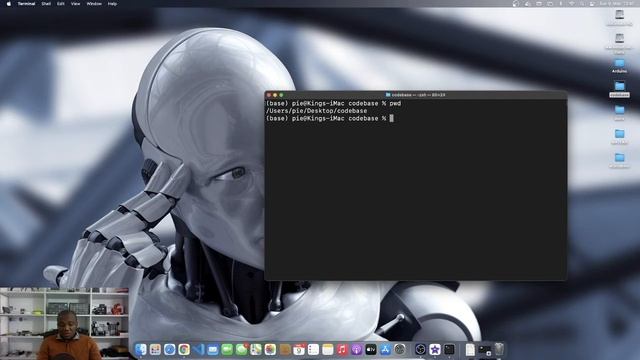Click the Terminal icon in the Dock
This screenshot has height=360, width=640.
pyautogui.click(x=449, y=349)
